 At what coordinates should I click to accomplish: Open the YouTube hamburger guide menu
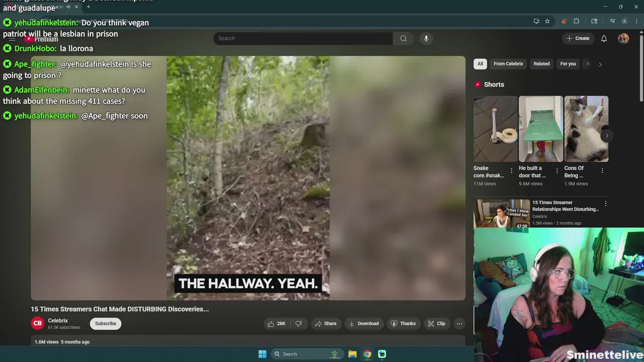tap(12, 39)
